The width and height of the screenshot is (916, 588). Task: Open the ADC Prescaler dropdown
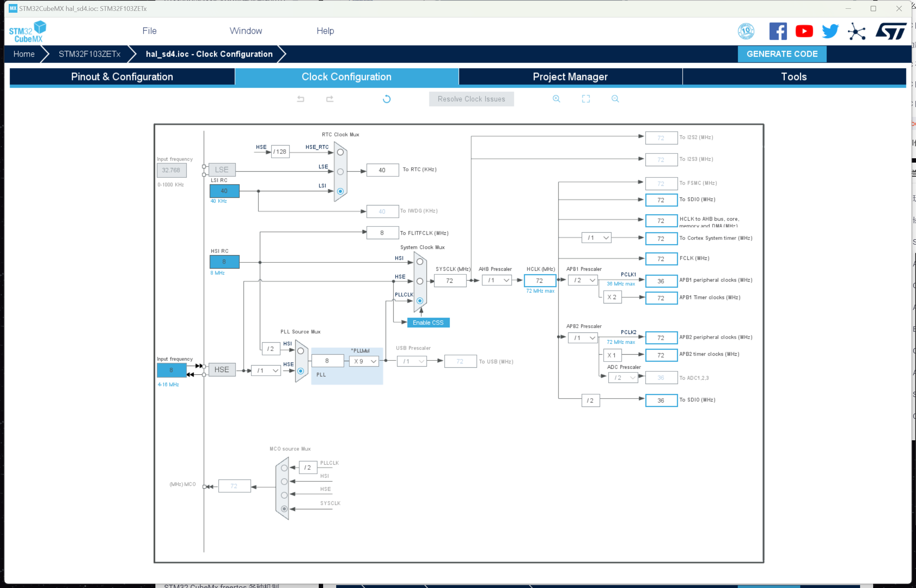pos(623,377)
